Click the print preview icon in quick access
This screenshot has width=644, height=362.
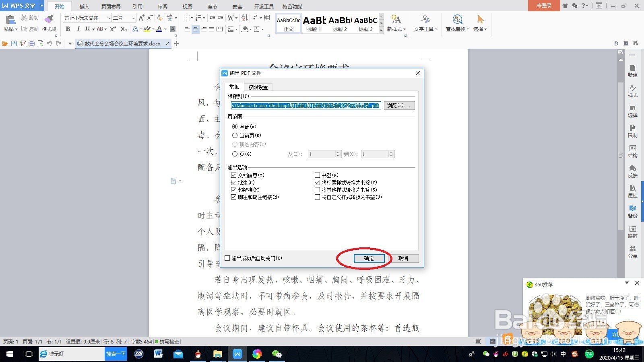[40, 43]
